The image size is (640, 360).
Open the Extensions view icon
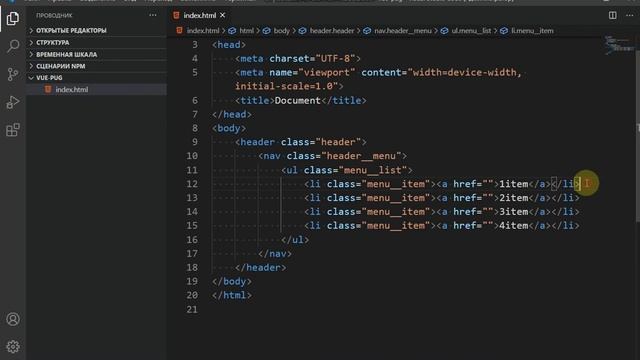click(x=13, y=130)
